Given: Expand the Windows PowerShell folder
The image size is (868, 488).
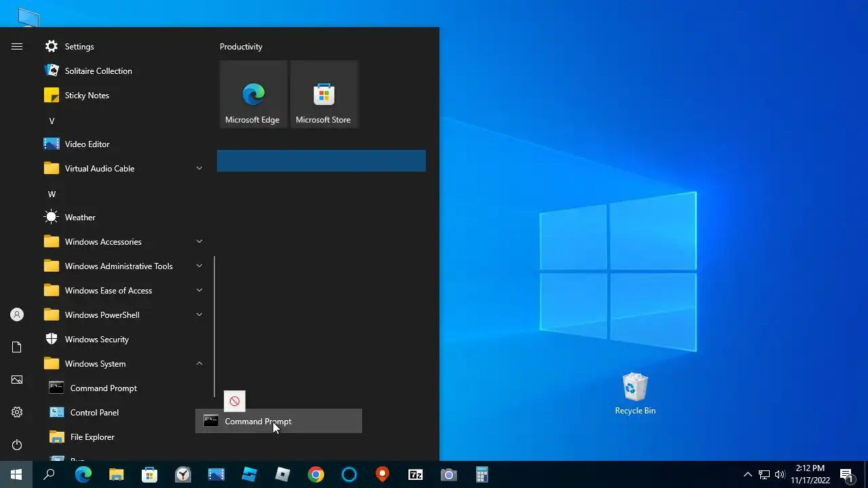Looking at the screenshot, I should [x=123, y=315].
